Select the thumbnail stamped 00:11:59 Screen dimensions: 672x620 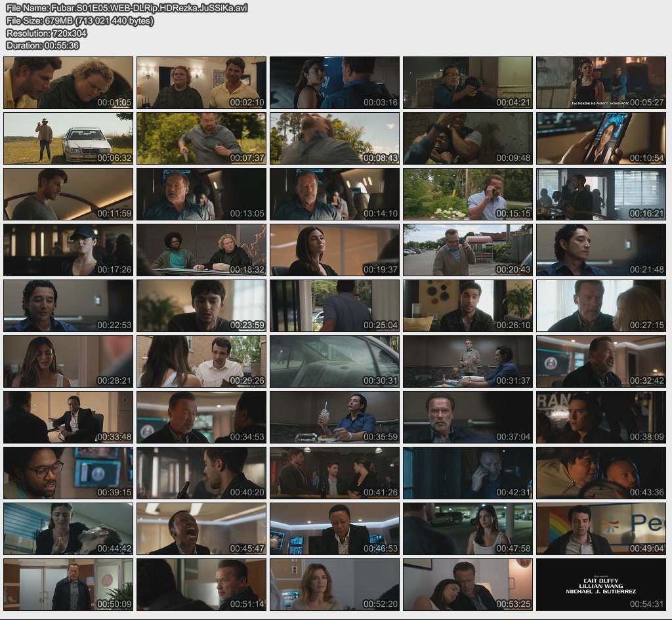(68, 194)
